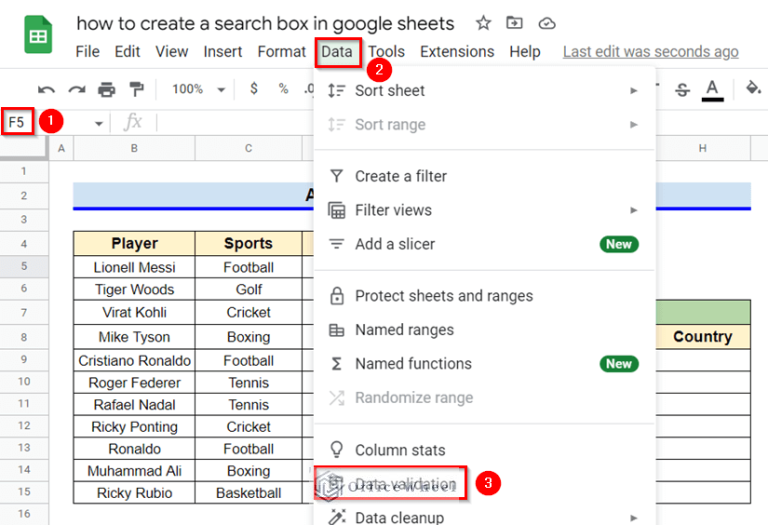Click the Google Sheets home logo
The height and width of the screenshot is (525, 768).
click(x=38, y=35)
